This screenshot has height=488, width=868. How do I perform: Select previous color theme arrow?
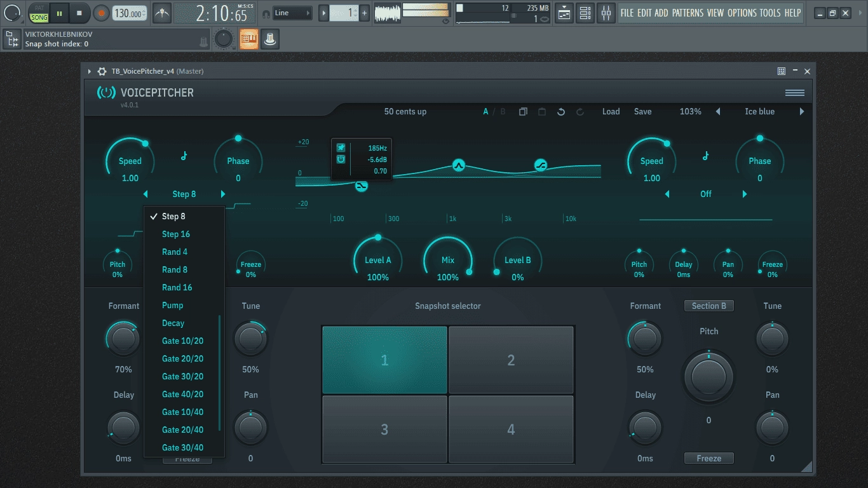pyautogui.click(x=718, y=112)
